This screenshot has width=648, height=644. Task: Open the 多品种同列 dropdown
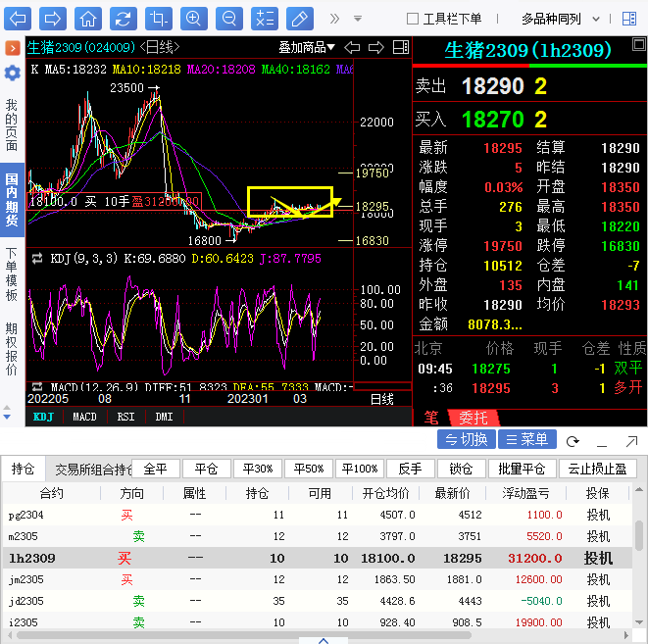tap(556, 19)
